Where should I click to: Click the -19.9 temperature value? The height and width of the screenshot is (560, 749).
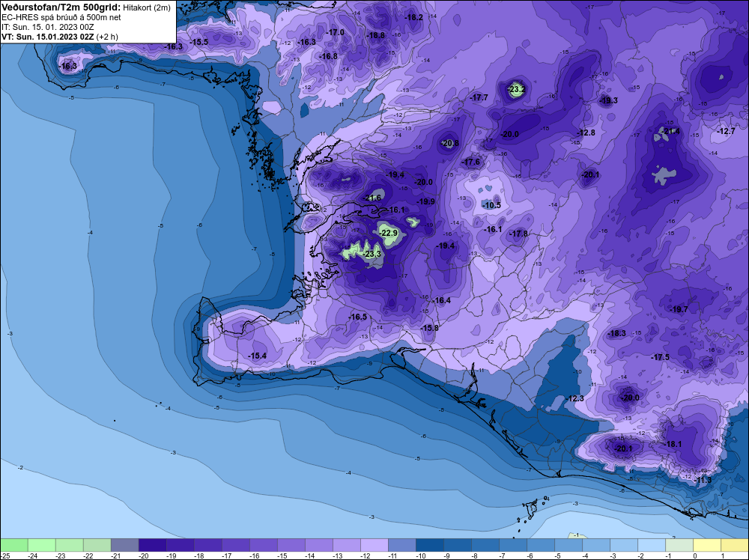pyautogui.click(x=425, y=202)
